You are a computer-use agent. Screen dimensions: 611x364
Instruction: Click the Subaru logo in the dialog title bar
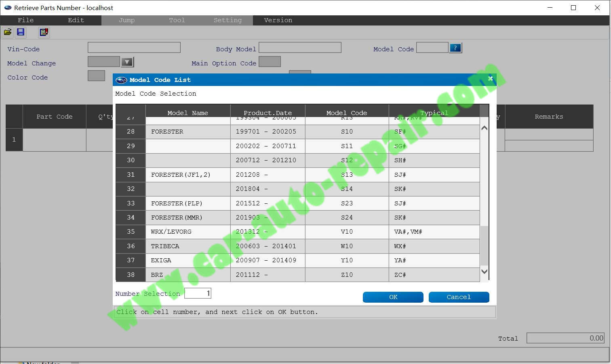tap(121, 80)
